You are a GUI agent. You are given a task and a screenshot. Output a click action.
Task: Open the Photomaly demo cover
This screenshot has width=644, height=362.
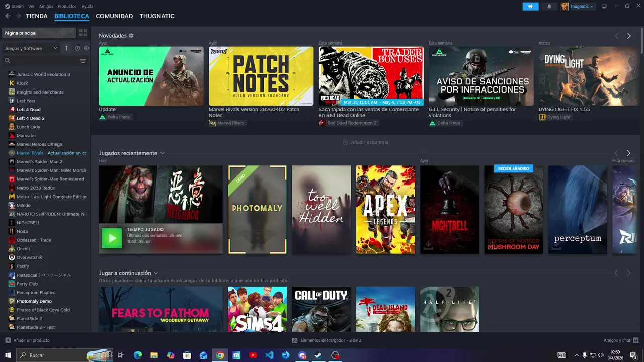(x=257, y=210)
